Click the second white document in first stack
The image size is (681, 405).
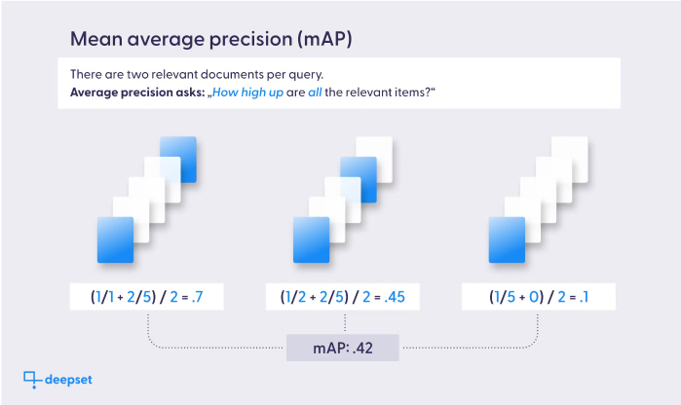pyautogui.click(x=147, y=200)
